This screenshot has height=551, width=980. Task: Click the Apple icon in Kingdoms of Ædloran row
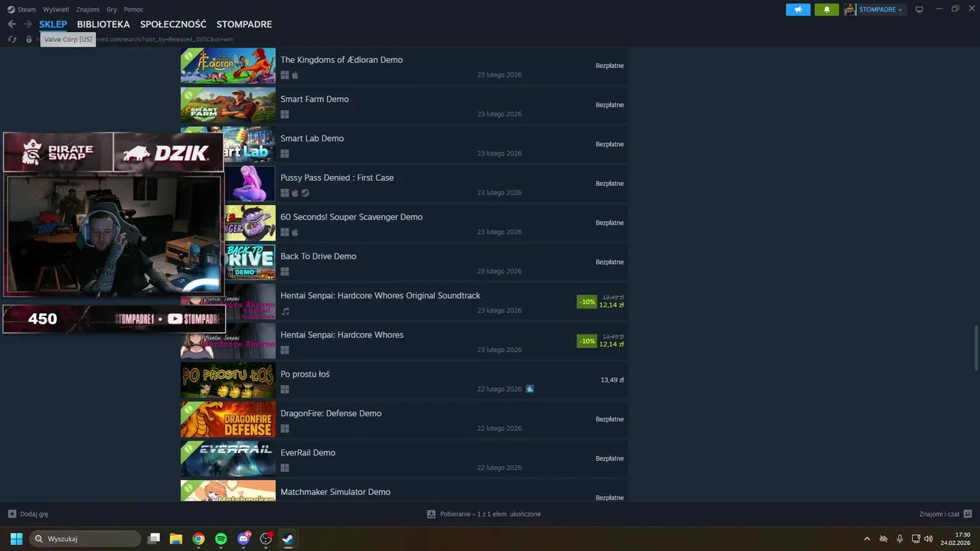(295, 75)
